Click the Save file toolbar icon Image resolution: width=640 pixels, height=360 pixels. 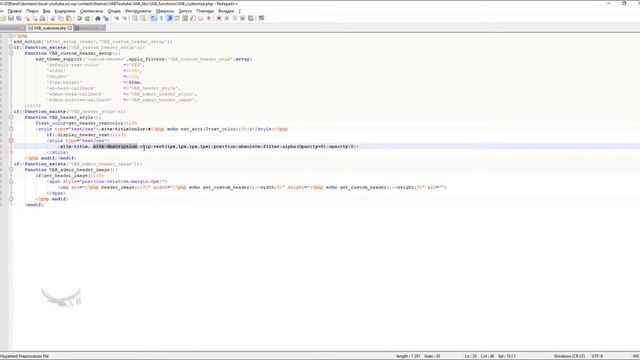[11, 18]
